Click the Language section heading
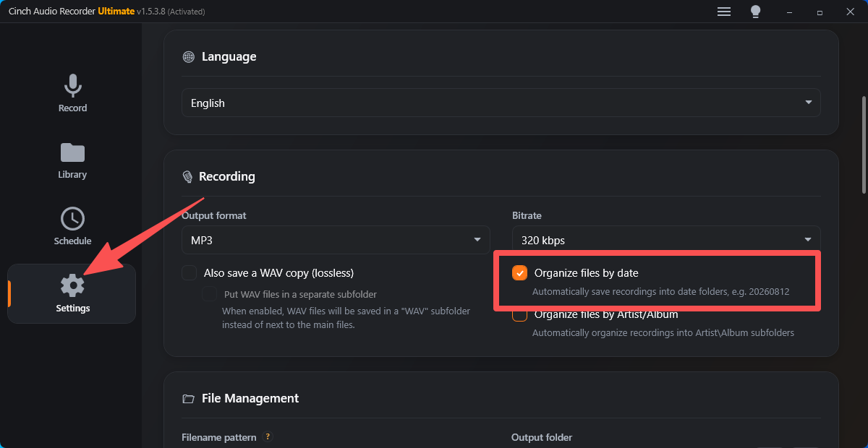 [x=229, y=56]
